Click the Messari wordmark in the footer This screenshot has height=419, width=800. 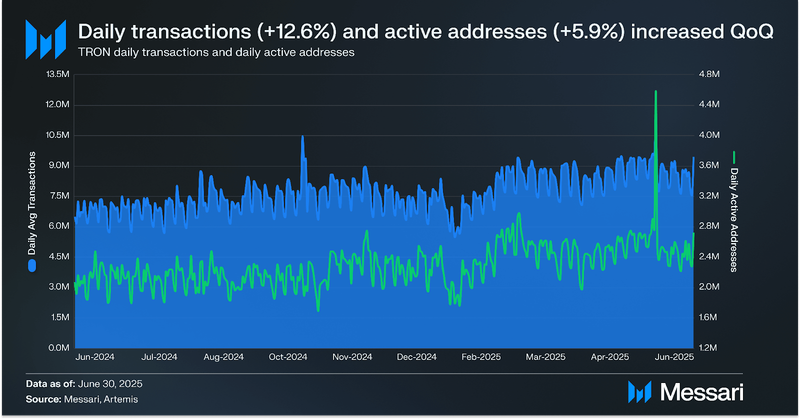point(702,392)
